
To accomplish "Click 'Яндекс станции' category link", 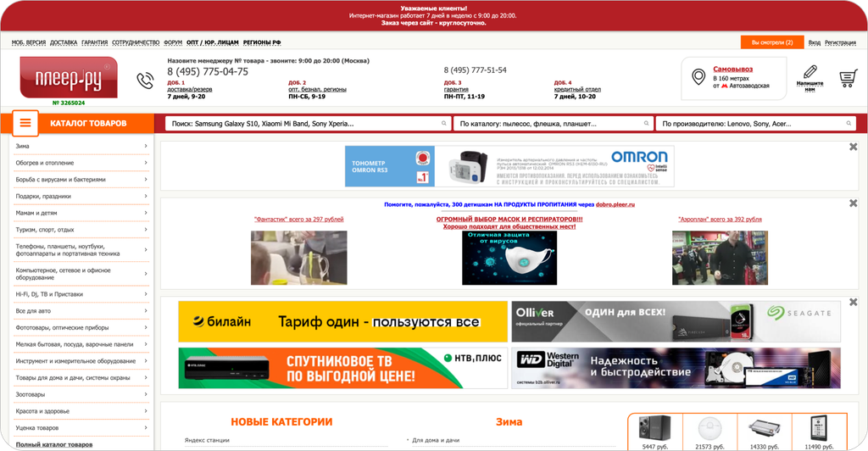I will click(x=207, y=441).
